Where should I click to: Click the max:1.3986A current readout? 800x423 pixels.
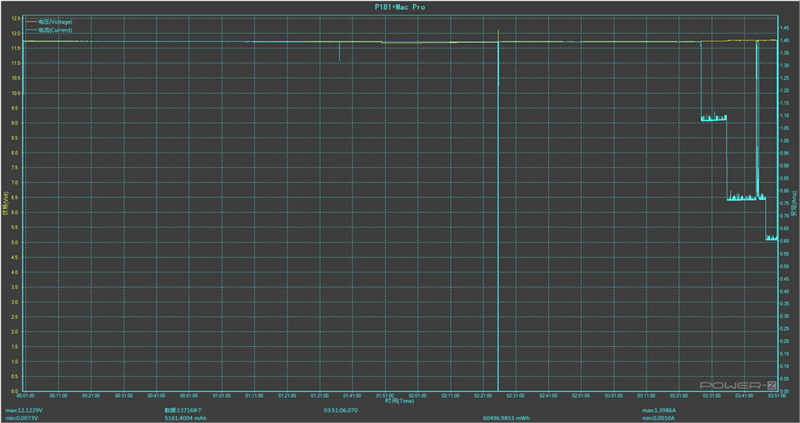pos(659,410)
